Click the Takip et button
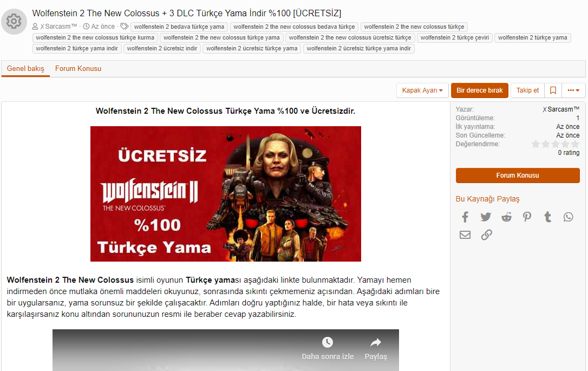This screenshot has height=371, width=588. coord(527,90)
